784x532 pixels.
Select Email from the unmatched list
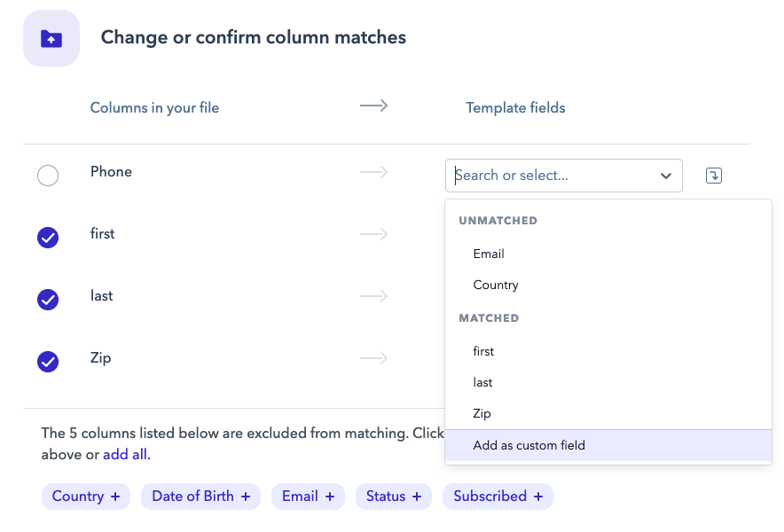coord(489,254)
